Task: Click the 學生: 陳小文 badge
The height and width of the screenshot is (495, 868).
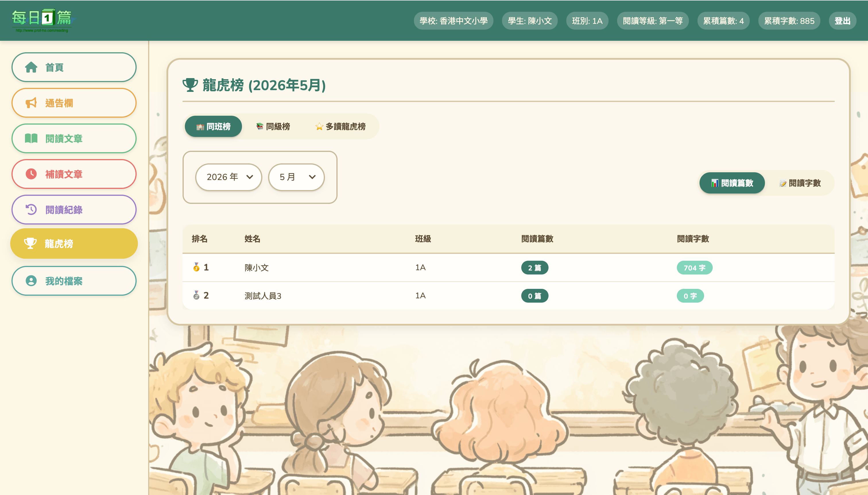Action: coord(530,21)
